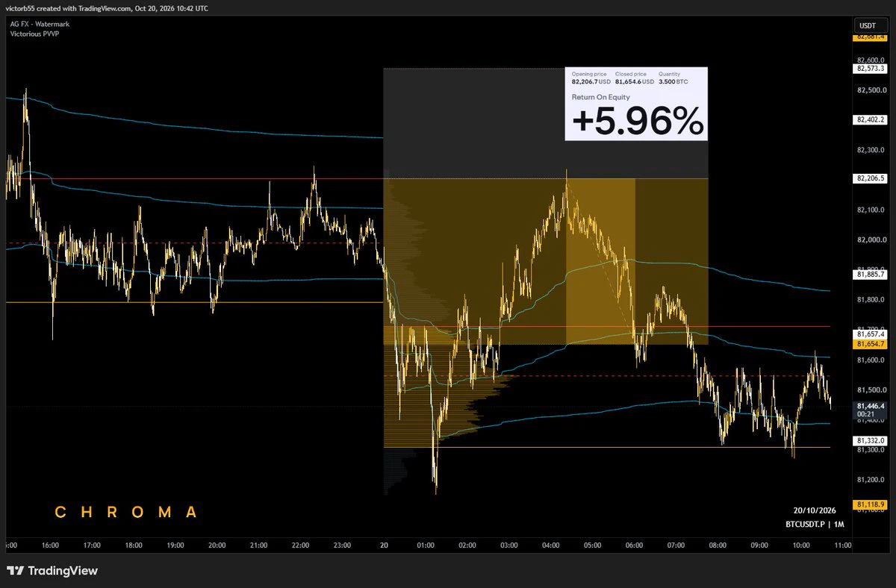Click the 82,402.2 price label

[x=871, y=119]
